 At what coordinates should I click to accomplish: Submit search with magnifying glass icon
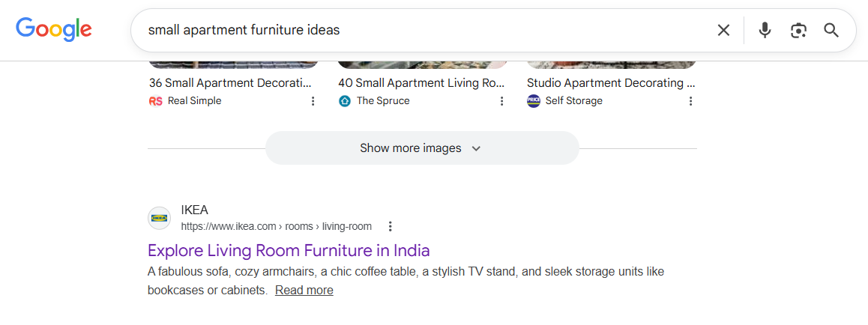(831, 30)
